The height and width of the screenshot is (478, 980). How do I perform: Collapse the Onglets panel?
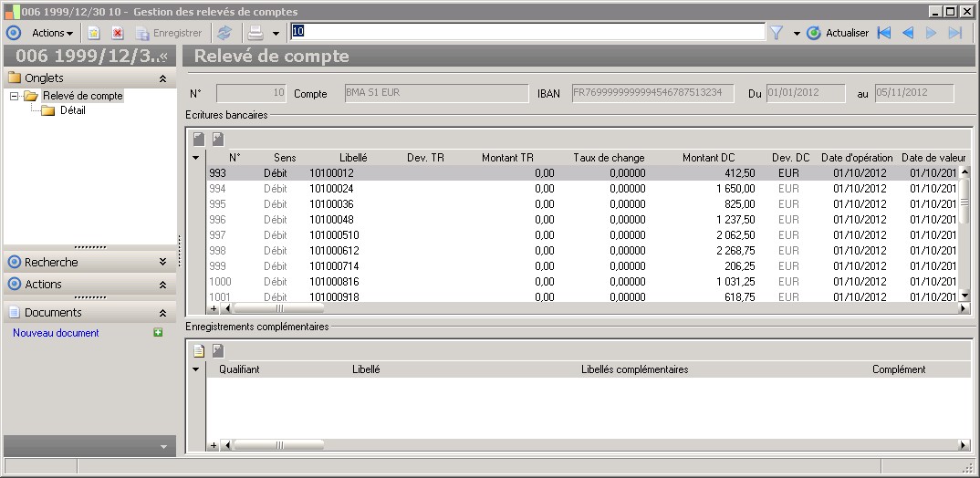click(x=162, y=78)
